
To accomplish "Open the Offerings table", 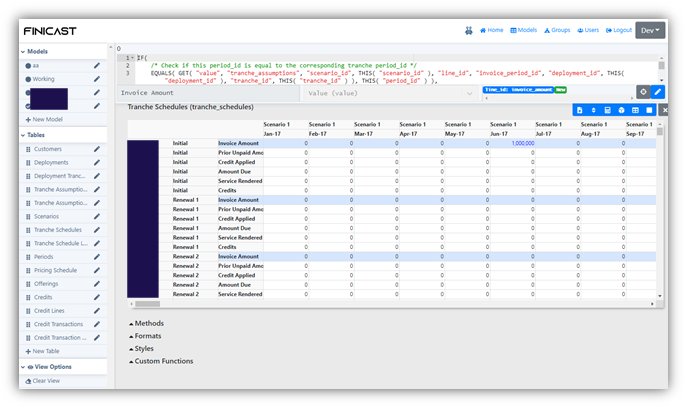I will pyautogui.click(x=46, y=284).
